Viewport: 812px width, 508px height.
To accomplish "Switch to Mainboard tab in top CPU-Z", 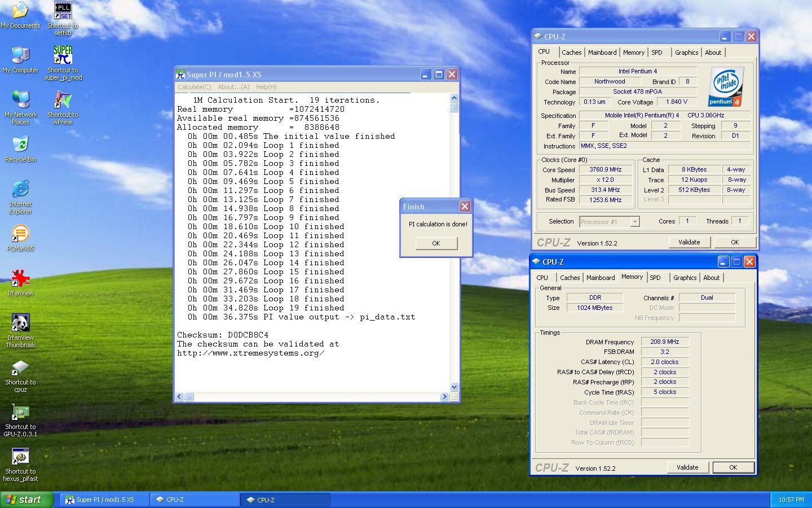I will click(x=602, y=52).
